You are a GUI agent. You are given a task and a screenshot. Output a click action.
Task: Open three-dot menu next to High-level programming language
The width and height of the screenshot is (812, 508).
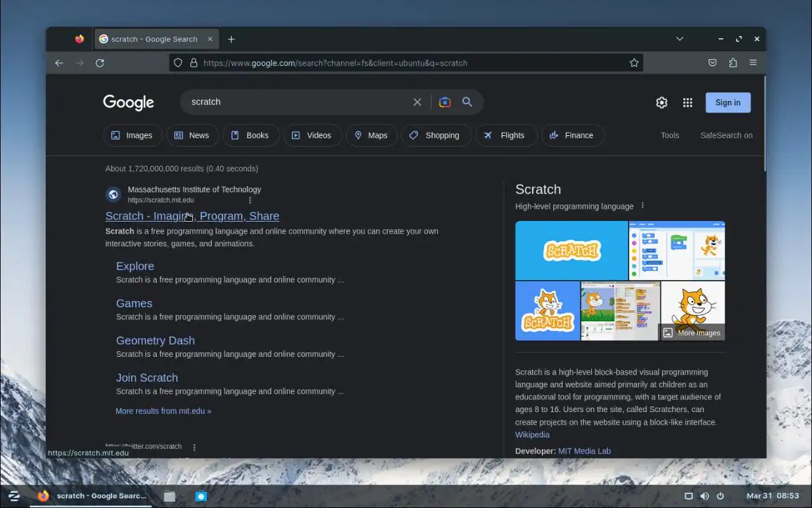[643, 206]
